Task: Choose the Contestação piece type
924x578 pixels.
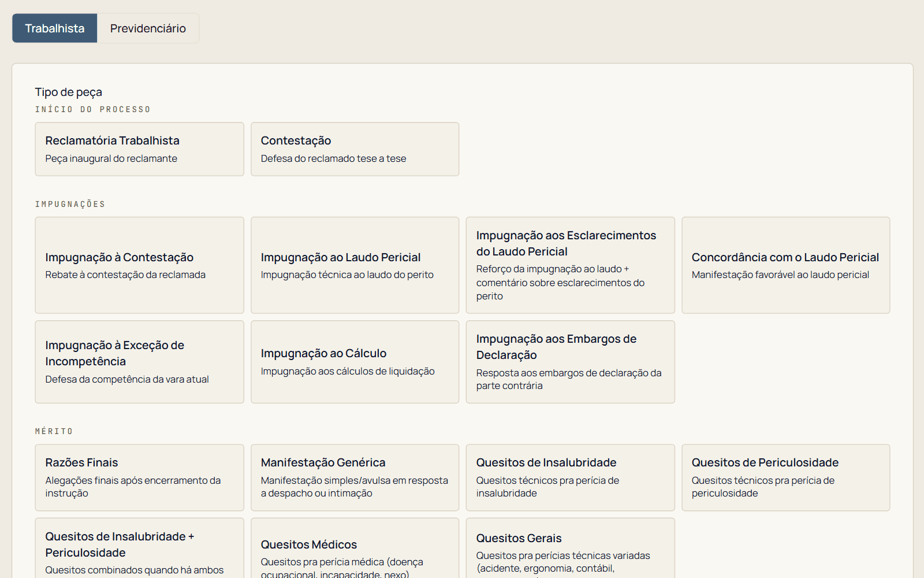Action: tap(355, 149)
